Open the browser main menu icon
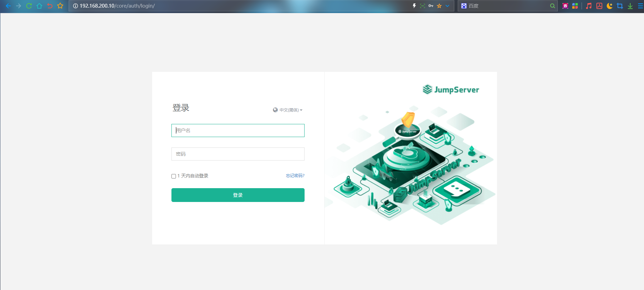 pyautogui.click(x=640, y=6)
